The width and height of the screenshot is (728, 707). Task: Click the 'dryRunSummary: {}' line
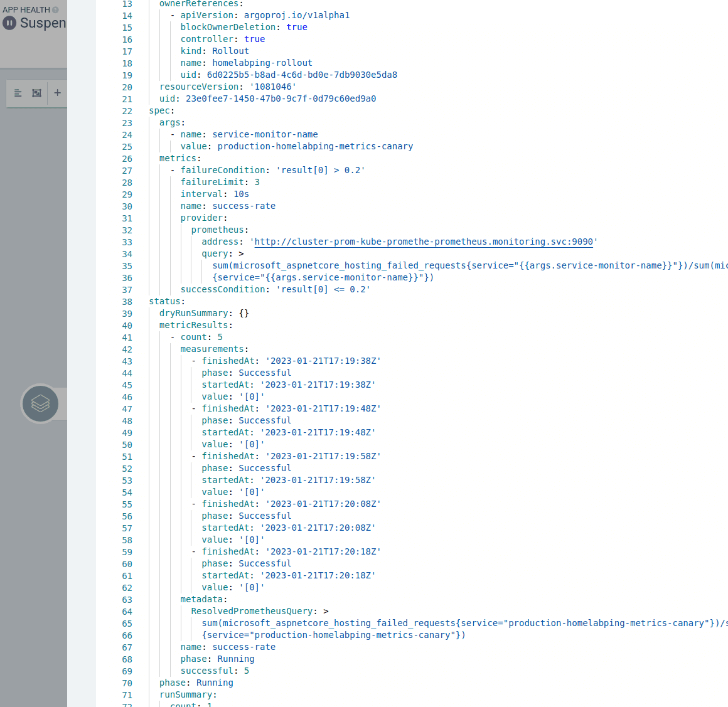click(x=204, y=313)
